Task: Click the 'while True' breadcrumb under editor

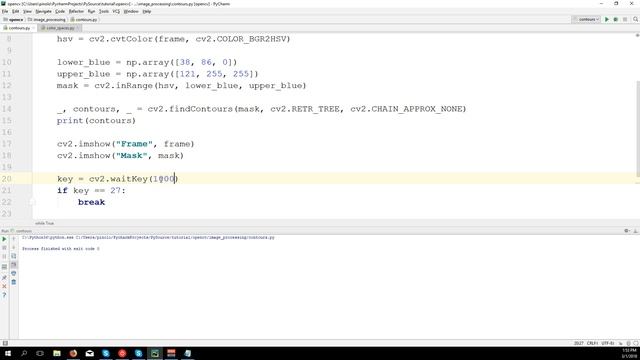Action: coord(44,223)
